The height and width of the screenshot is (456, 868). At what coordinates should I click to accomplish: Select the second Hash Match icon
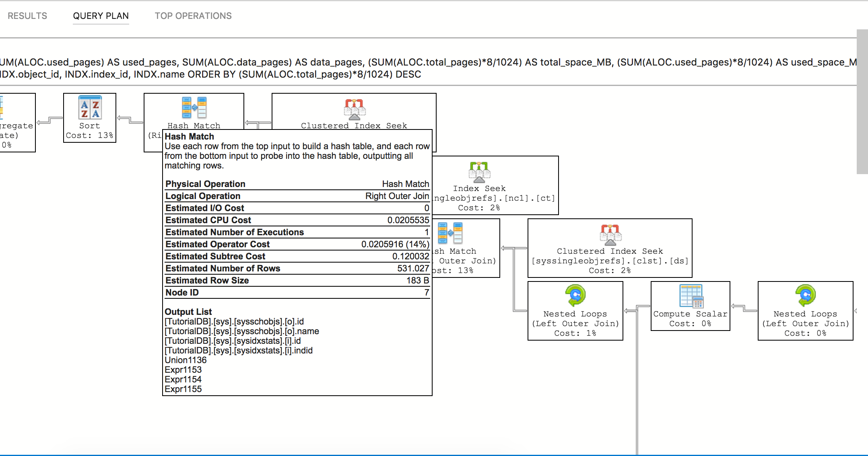coord(450,233)
